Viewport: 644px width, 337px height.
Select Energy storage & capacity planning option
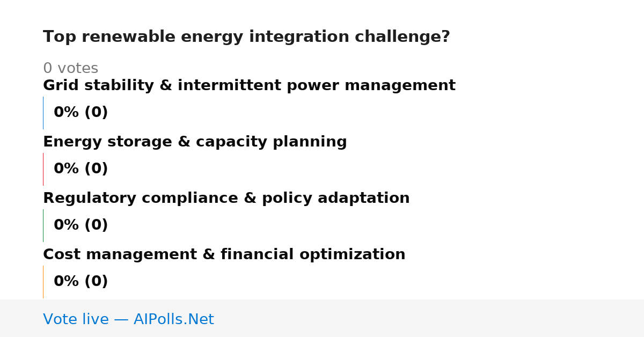point(195,142)
